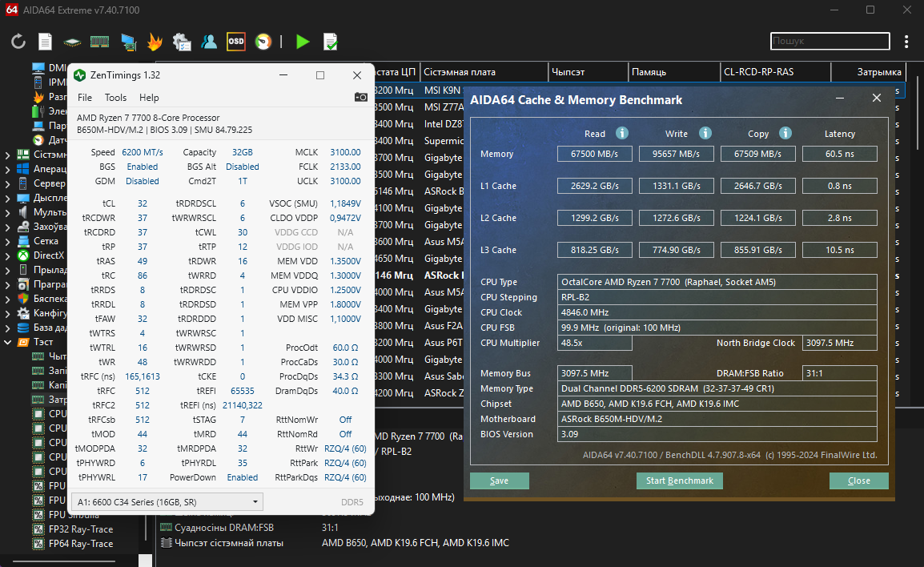Open the three-dot menu in AIDA64
924x567 pixels.
coord(906,42)
